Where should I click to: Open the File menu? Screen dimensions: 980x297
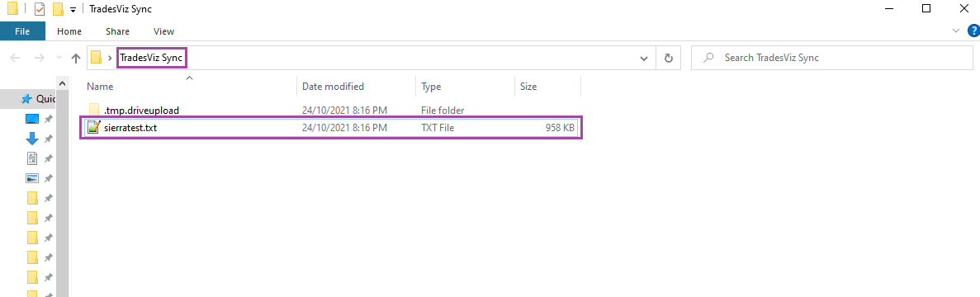21,31
